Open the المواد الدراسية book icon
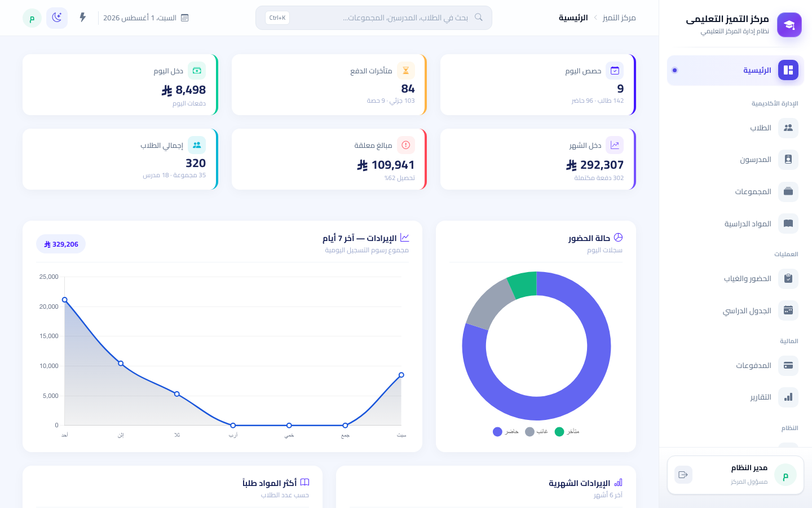Image resolution: width=812 pixels, height=508 pixels. (788, 224)
